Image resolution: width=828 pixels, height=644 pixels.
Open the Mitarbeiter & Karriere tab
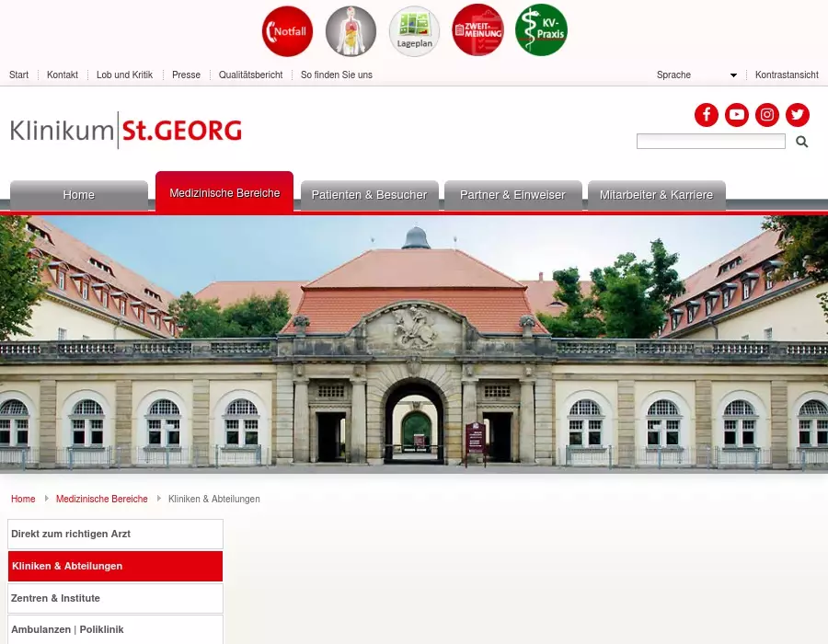[656, 195]
